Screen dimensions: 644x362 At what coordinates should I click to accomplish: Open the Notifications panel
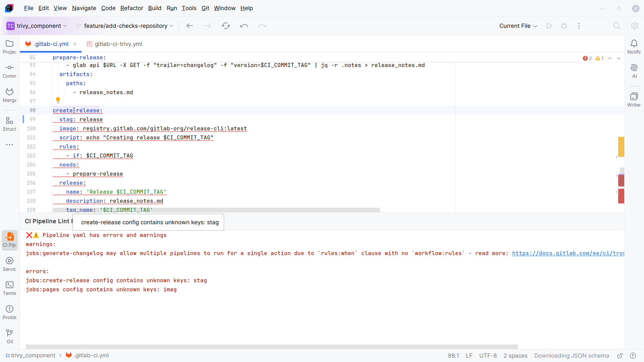[x=634, y=46]
